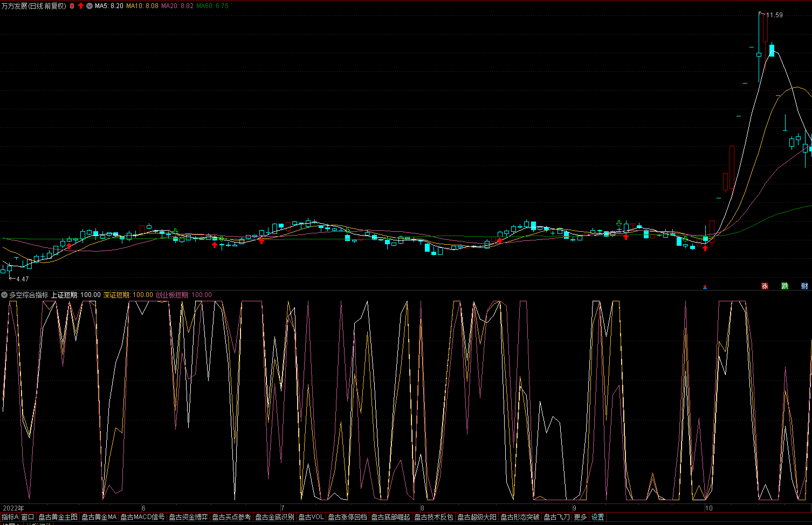This screenshot has height=525, width=812.
Task: Open 设置 in the indicator bar
Action: 597,517
